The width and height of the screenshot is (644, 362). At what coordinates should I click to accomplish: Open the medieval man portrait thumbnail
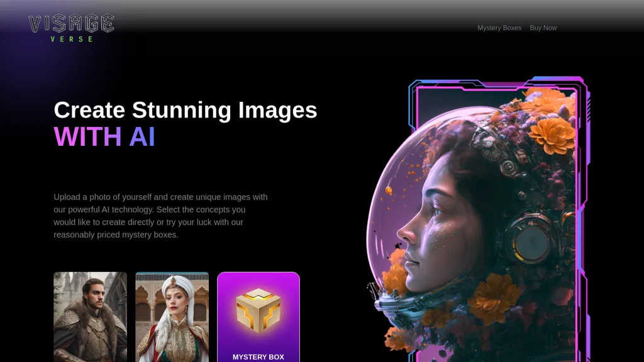click(90, 317)
